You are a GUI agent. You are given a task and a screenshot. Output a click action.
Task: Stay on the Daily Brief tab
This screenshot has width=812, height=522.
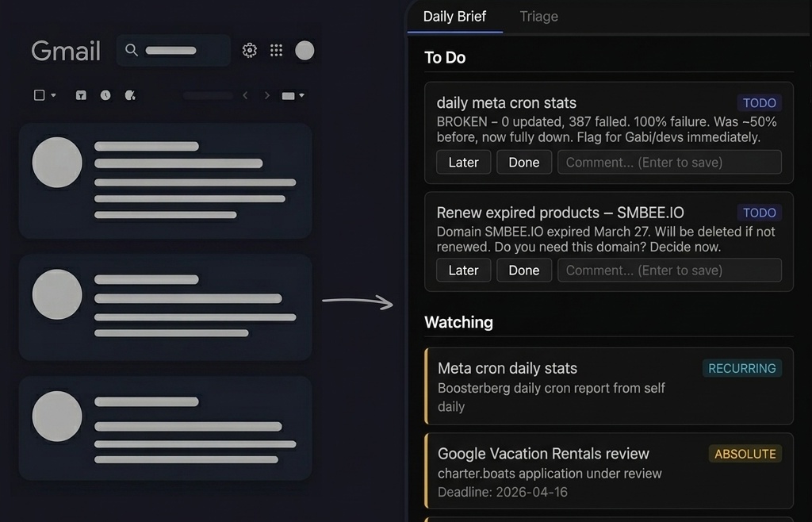click(x=455, y=16)
